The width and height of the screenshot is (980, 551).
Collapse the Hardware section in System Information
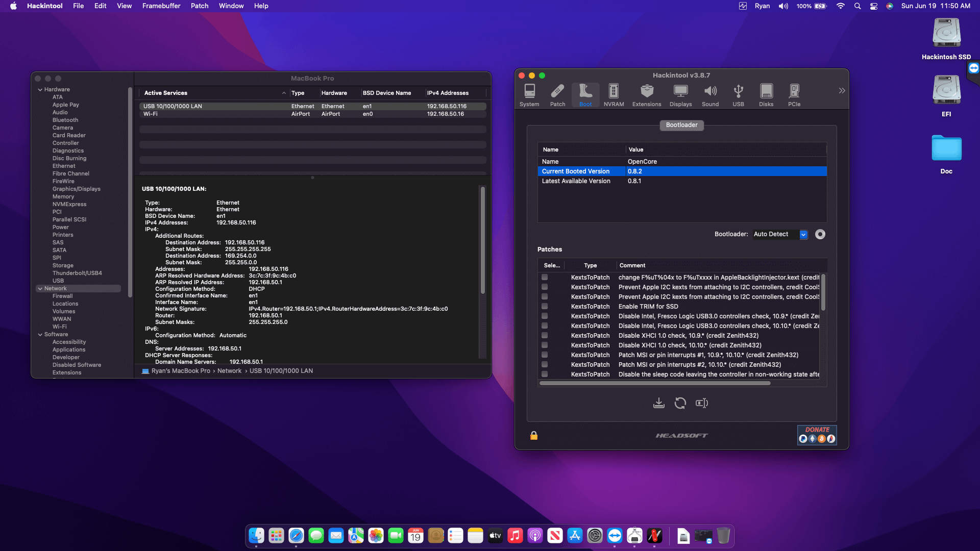click(40, 89)
